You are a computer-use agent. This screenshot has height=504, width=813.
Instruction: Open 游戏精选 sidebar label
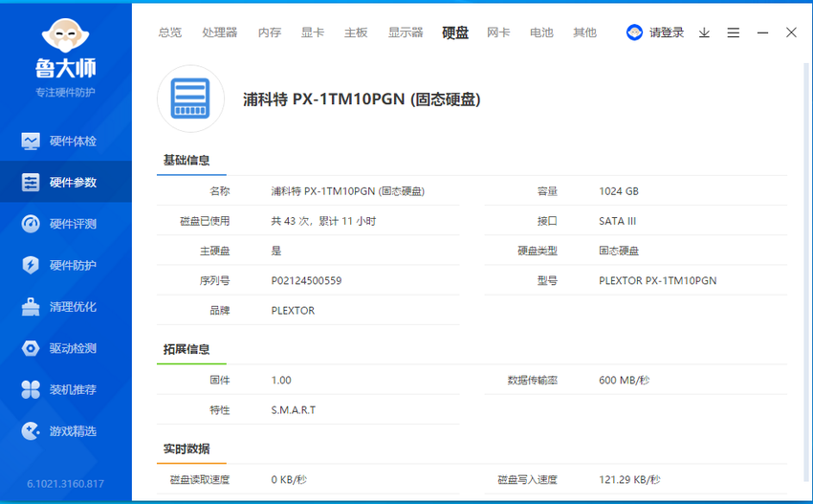pyautogui.click(x=73, y=431)
